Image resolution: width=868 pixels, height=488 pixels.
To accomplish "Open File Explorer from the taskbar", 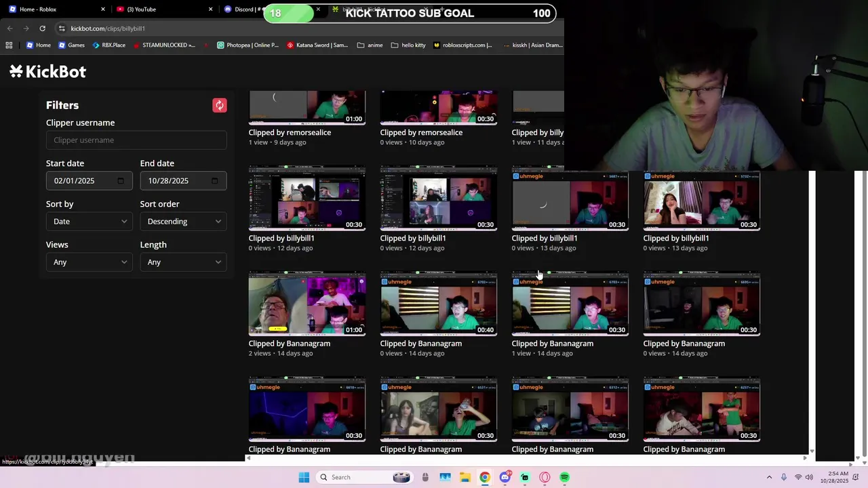I will point(465,477).
